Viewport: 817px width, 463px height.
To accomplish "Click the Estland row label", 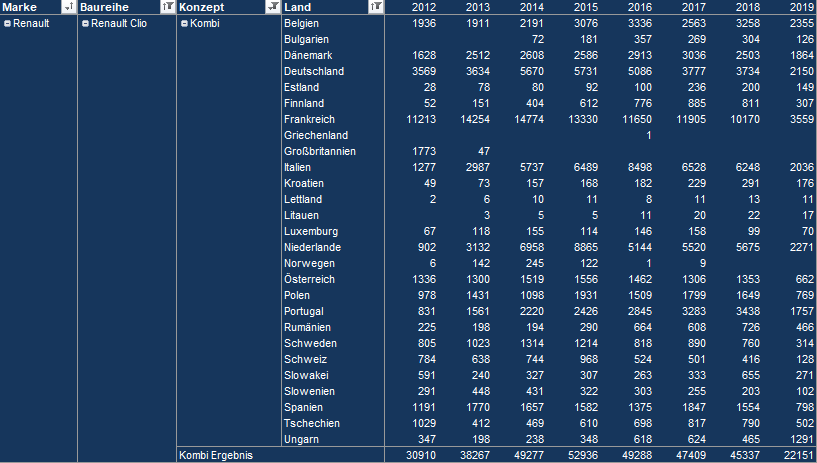I will (301, 87).
